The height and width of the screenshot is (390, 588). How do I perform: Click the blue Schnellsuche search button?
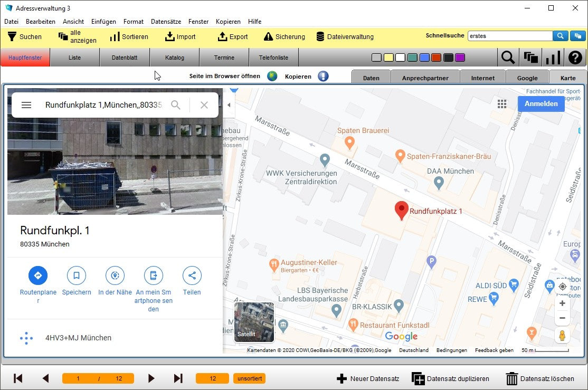pos(560,36)
